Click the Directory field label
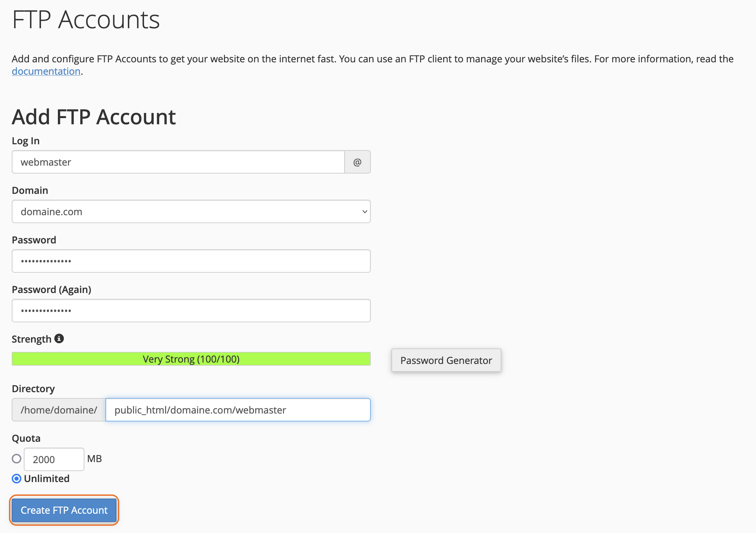The image size is (756, 533). (33, 389)
